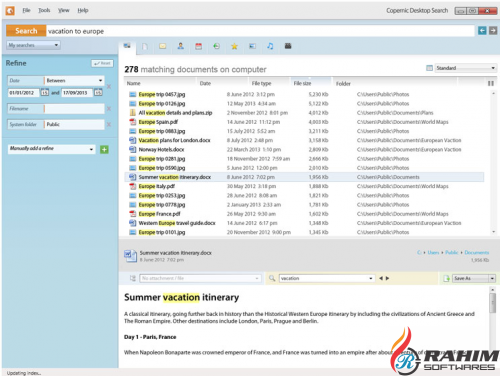Click the orange Search button
Viewport: 500px width, 376px height.
point(26,31)
